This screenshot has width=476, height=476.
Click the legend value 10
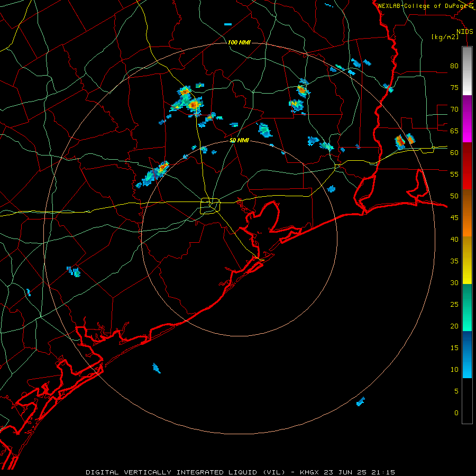[x=454, y=370]
